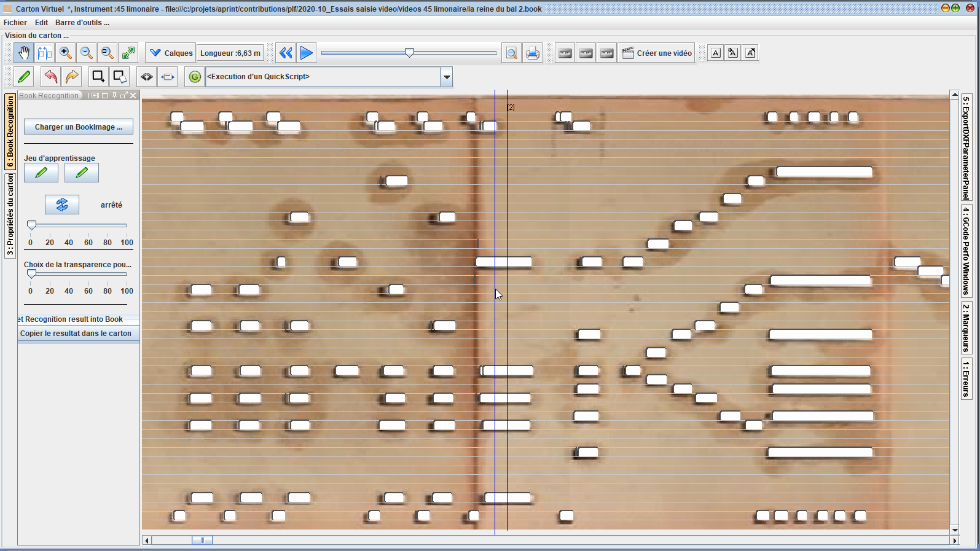Open the 2: Marqueurs side tab
Screen dimensions: 980x551
pyautogui.click(x=966, y=328)
